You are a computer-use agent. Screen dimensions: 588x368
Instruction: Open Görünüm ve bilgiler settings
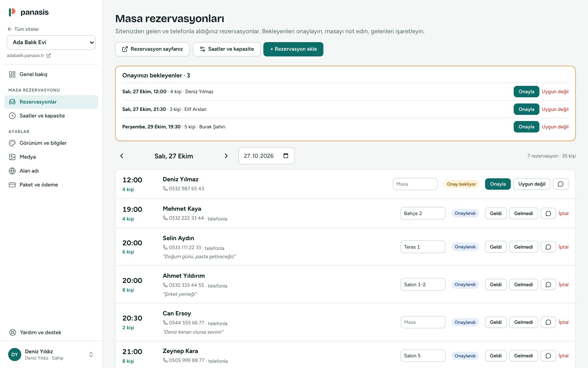tap(51, 143)
